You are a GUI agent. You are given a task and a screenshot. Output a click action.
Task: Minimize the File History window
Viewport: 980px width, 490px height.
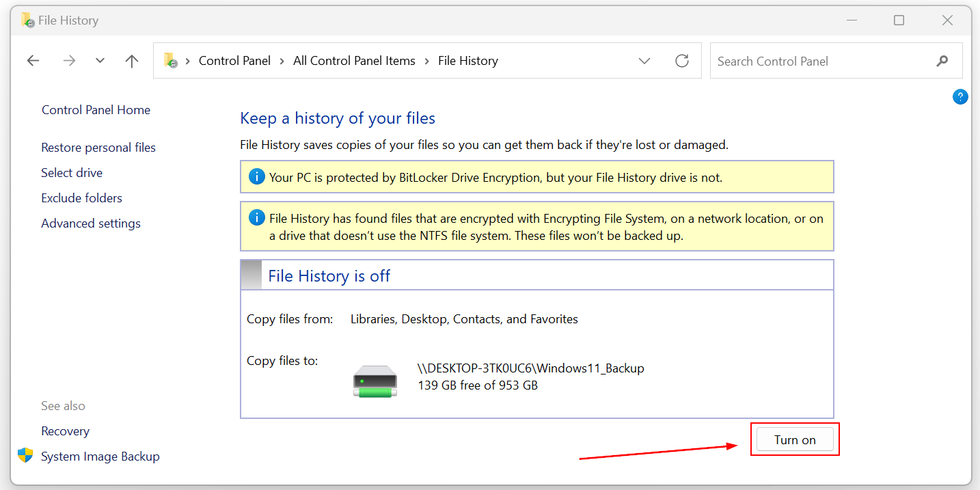tap(851, 21)
